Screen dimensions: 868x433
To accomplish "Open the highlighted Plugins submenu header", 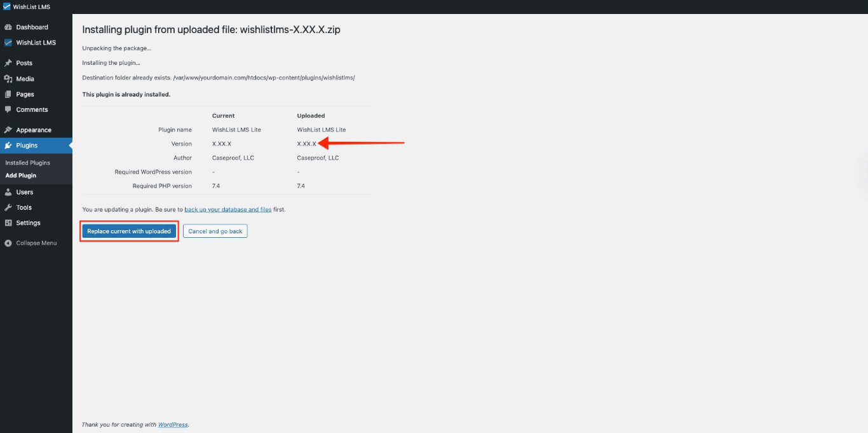I will pos(25,145).
